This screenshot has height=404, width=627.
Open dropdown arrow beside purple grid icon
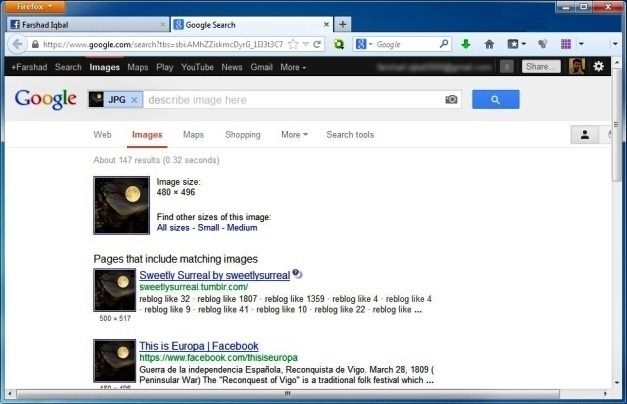point(581,44)
